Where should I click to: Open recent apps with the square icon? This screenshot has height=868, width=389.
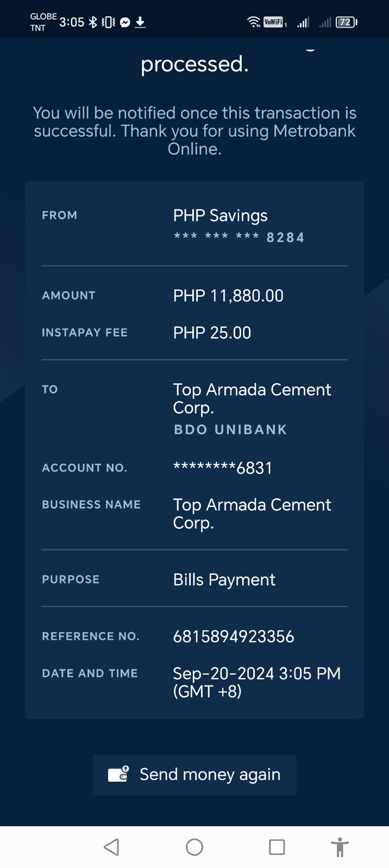[x=277, y=847]
